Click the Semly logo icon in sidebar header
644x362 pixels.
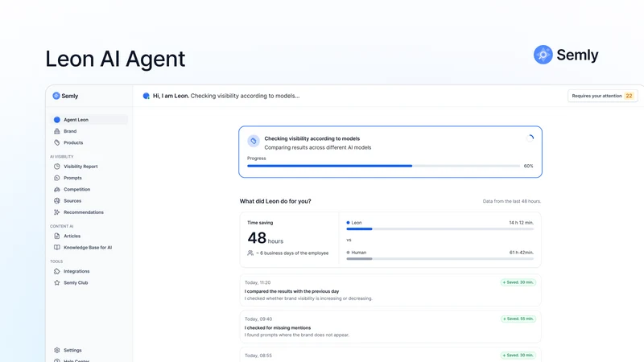pos(56,96)
